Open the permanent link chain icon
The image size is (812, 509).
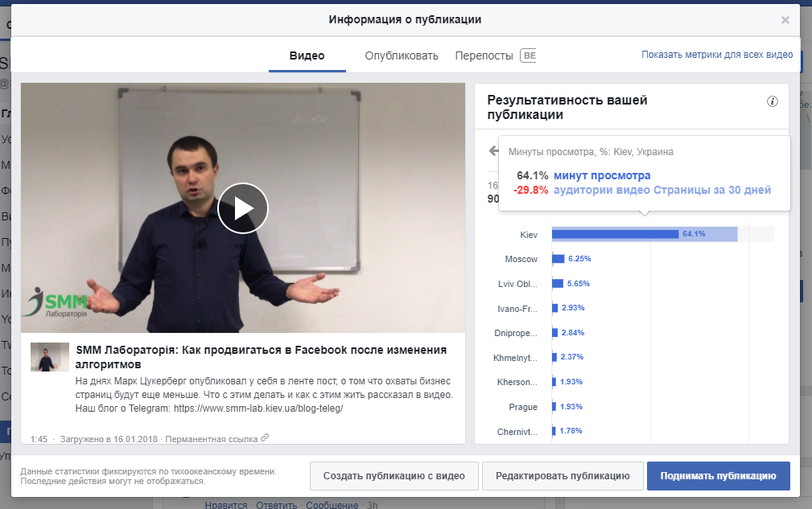(265, 437)
